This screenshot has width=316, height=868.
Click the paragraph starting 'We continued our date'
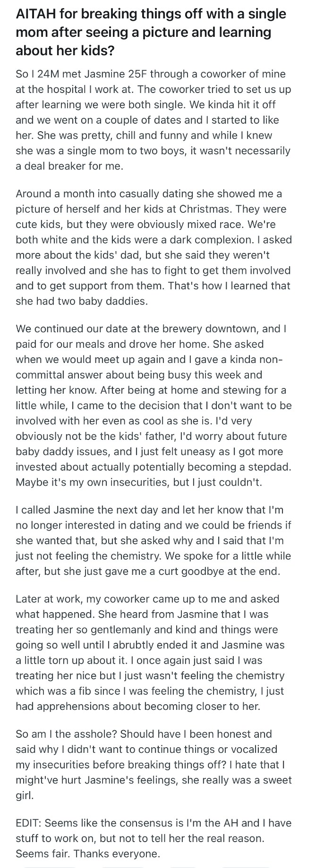click(x=154, y=405)
